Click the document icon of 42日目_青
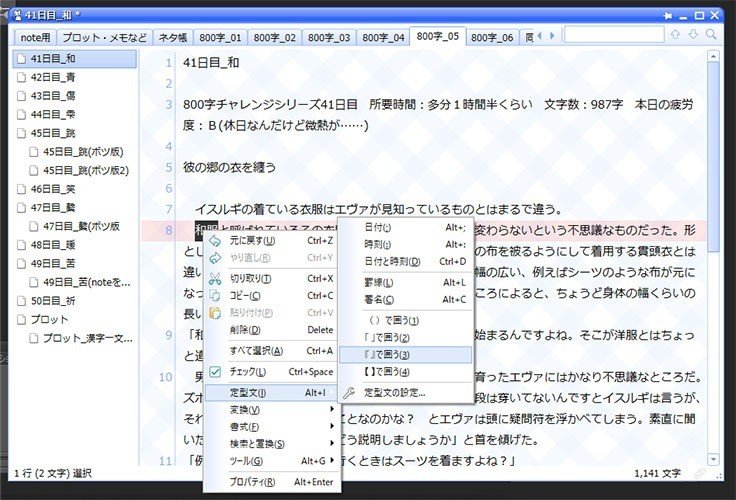 coord(22,77)
